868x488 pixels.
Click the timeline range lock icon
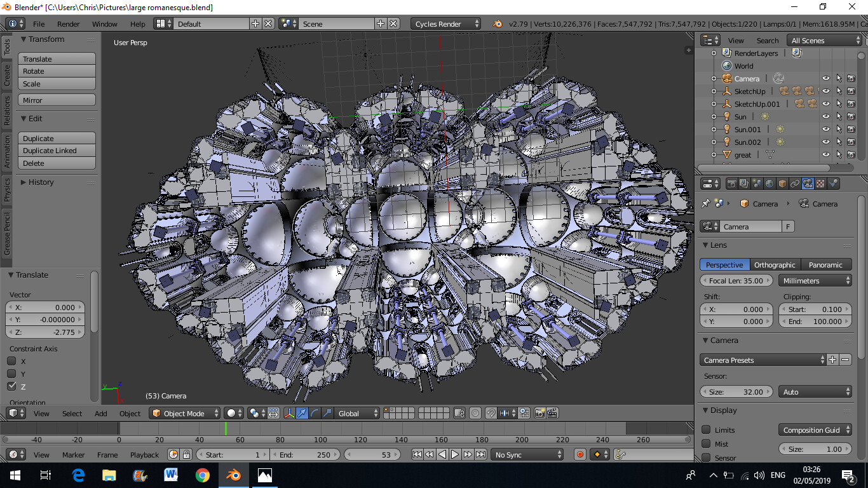pos(186,454)
